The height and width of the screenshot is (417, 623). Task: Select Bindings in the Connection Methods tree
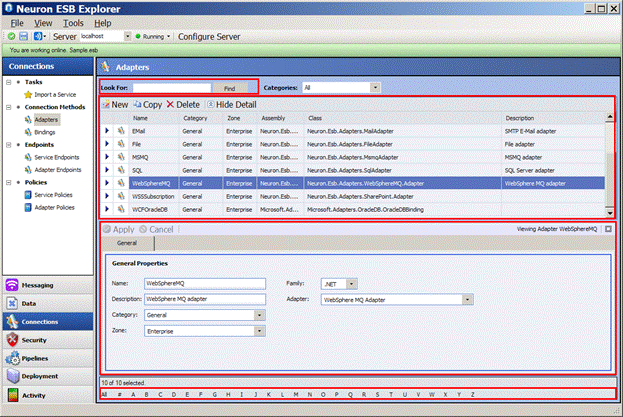44,132
